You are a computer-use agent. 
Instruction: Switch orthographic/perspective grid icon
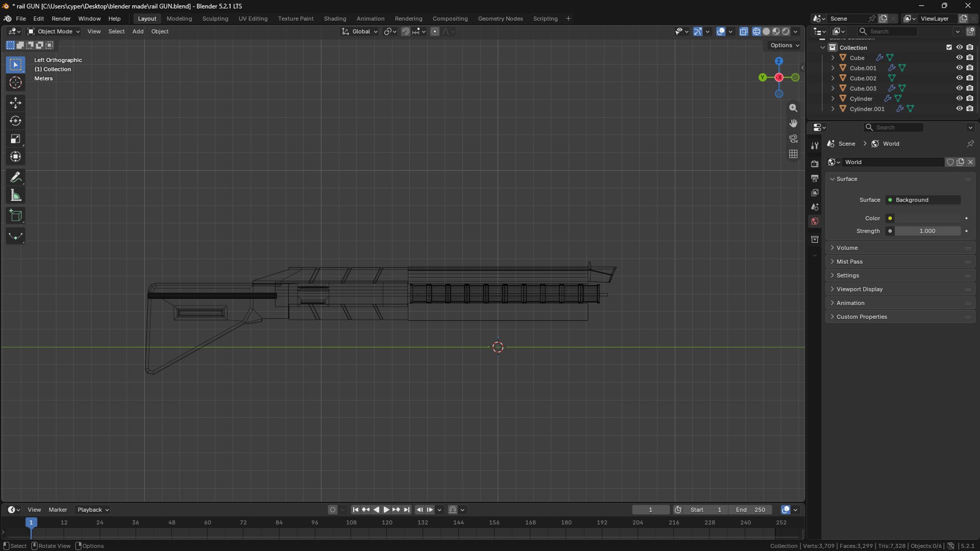click(793, 154)
